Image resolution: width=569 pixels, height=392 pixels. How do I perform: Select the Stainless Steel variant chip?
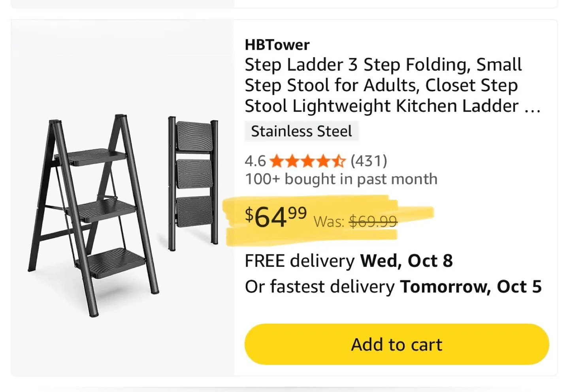(x=301, y=131)
